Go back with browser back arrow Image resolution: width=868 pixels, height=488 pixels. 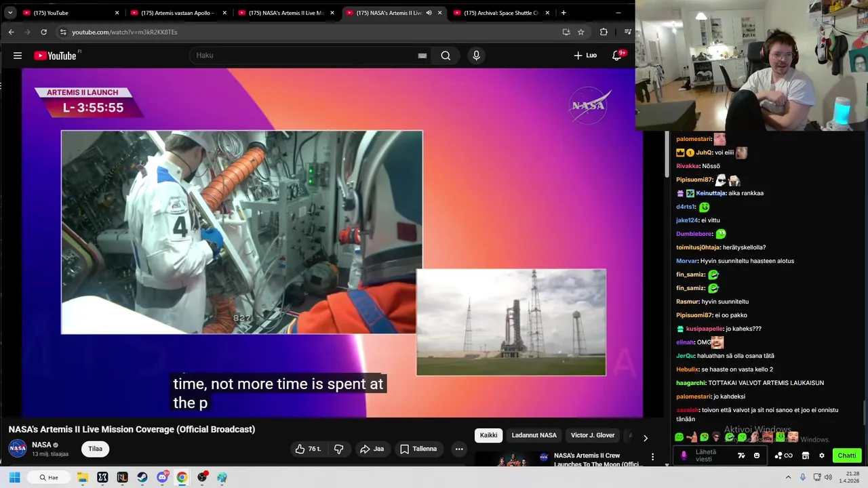11,32
